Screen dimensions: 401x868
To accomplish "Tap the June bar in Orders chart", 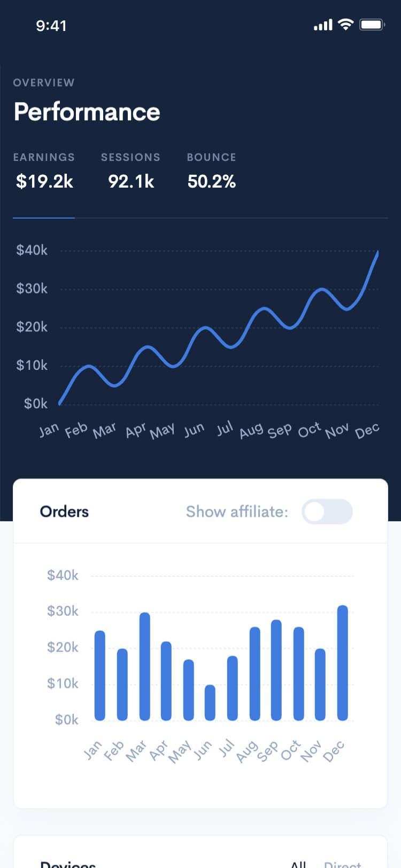I will click(x=210, y=702).
